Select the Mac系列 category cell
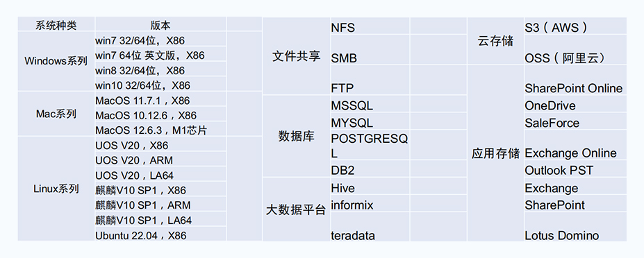This screenshot has width=644, height=258. [x=56, y=114]
